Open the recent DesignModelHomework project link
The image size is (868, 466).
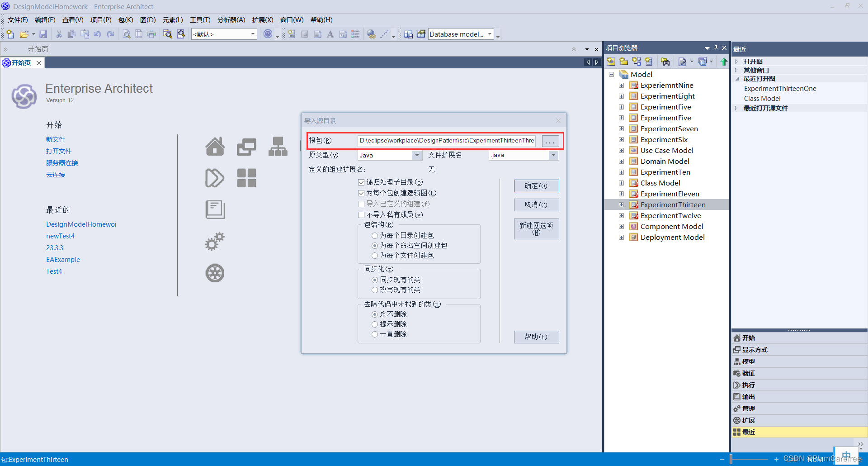[x=81, y=224]
